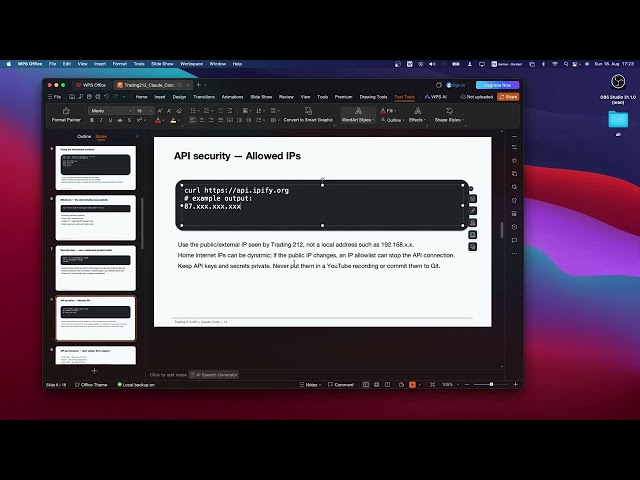The width and height of the screenshot is (640, 480).
Task: Toggle right paragraph alignment
Action: pos(211,120)
